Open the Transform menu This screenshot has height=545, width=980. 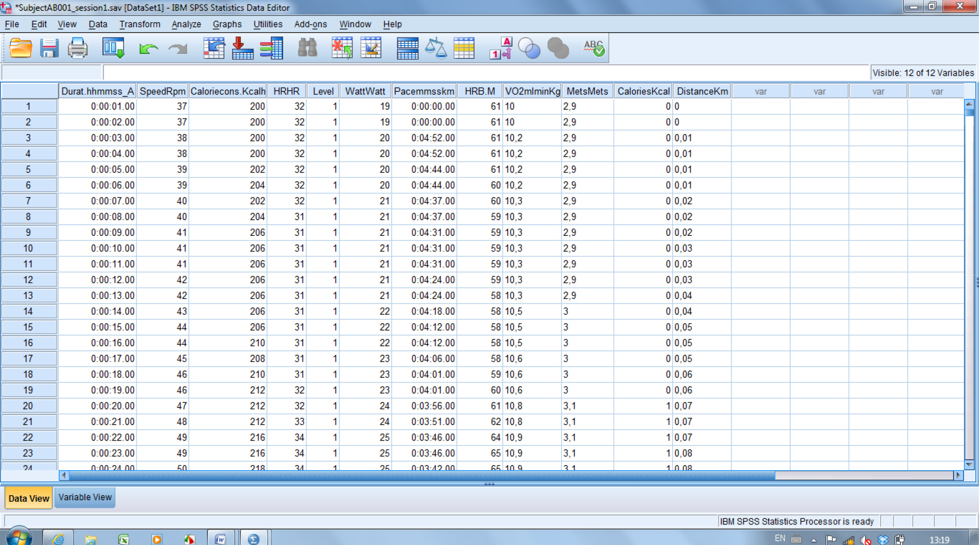[140, 24]
